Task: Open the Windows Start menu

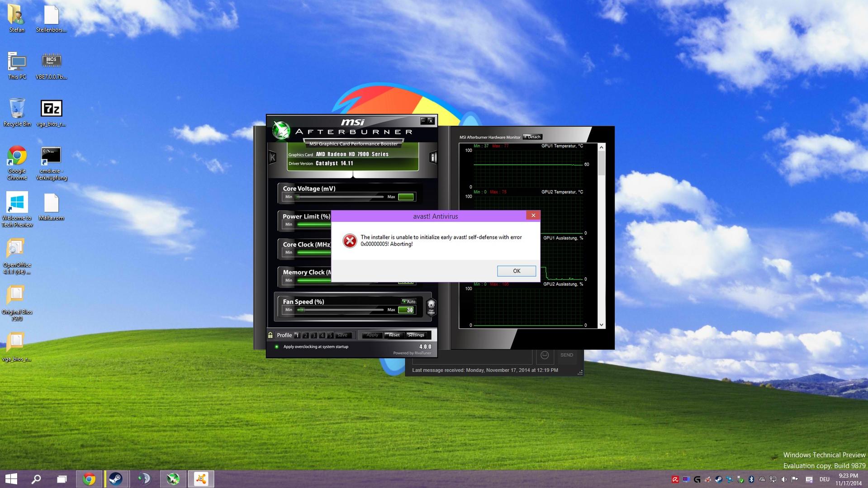Action: point(11,479)
